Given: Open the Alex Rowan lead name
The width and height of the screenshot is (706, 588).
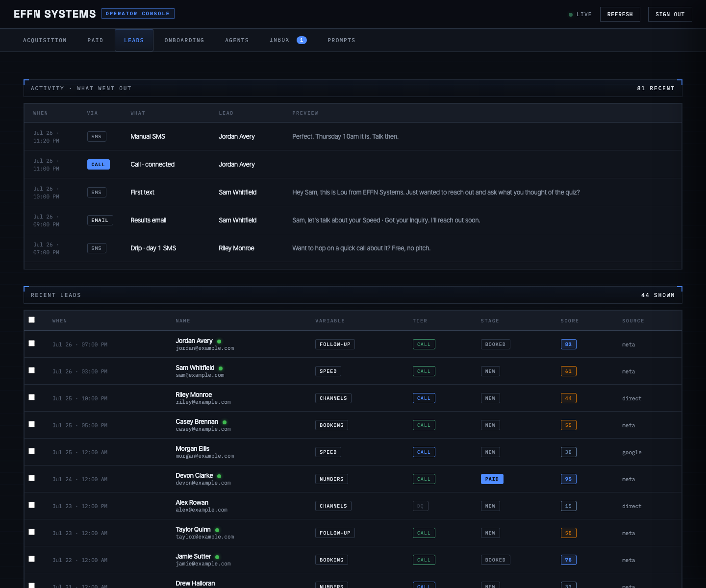Looking at the screenshot, I should pos(192,502).
